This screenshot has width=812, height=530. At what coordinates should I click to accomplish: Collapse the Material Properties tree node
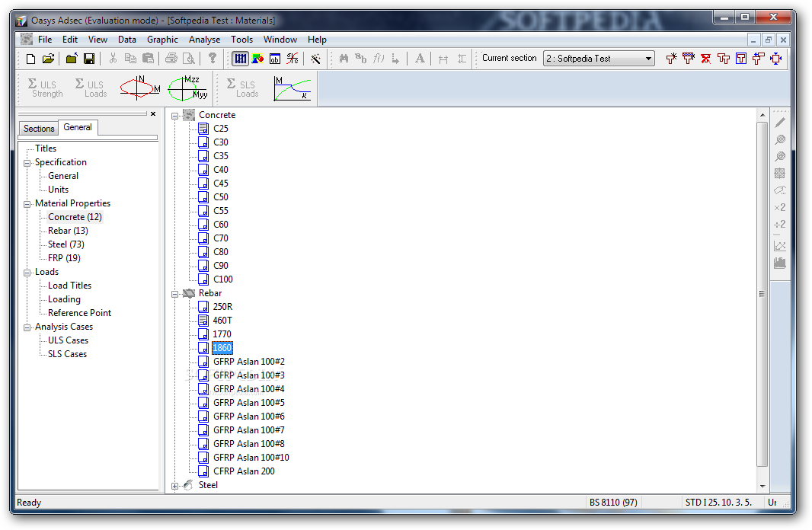(27, 204)
